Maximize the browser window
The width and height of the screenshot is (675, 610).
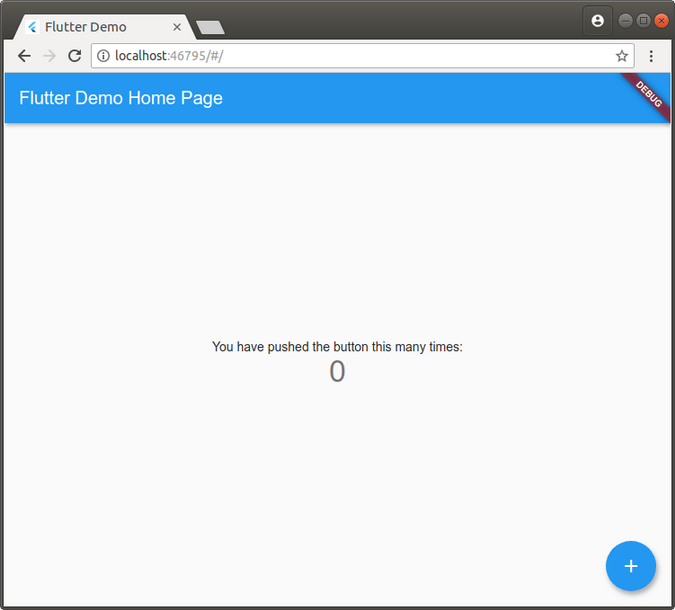(x=643, y=20)
